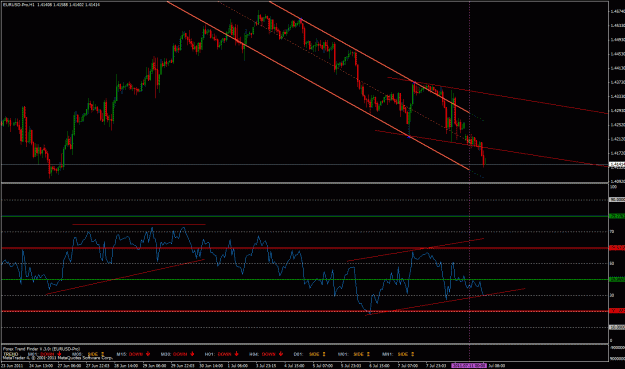Screen dimensions: 625x369
Task: Click the top price label on price axis
Action: click(617, 11)
